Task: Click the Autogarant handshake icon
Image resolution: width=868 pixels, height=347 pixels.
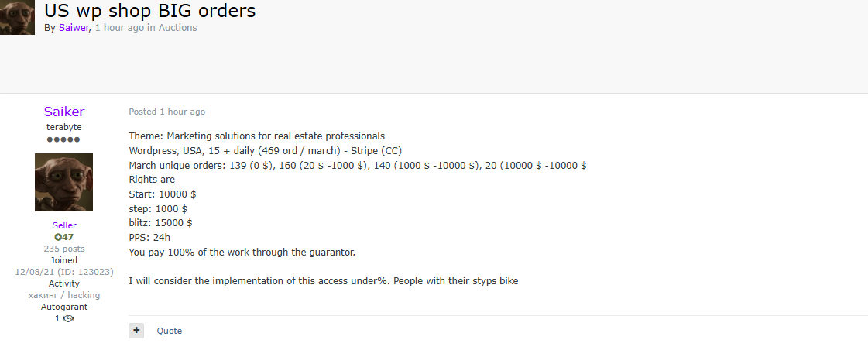Action: tap(69, 319)
